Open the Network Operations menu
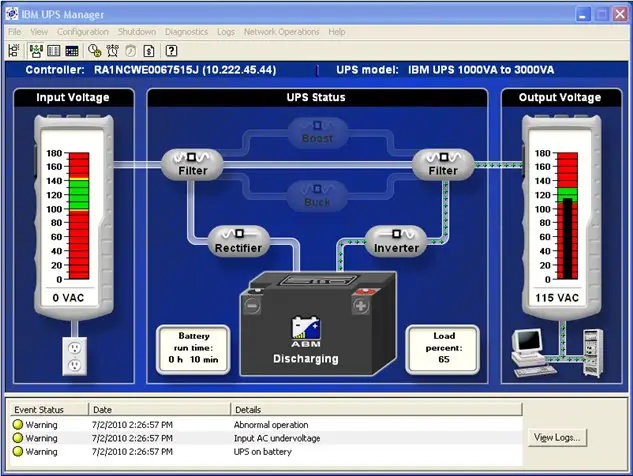The height and width of the screenshot is (476, 633). click(x=280, y=32)
